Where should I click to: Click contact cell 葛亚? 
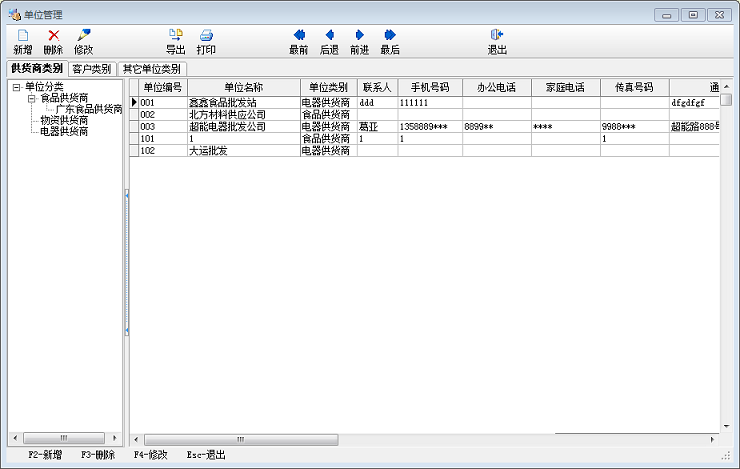tap(377, 126)
